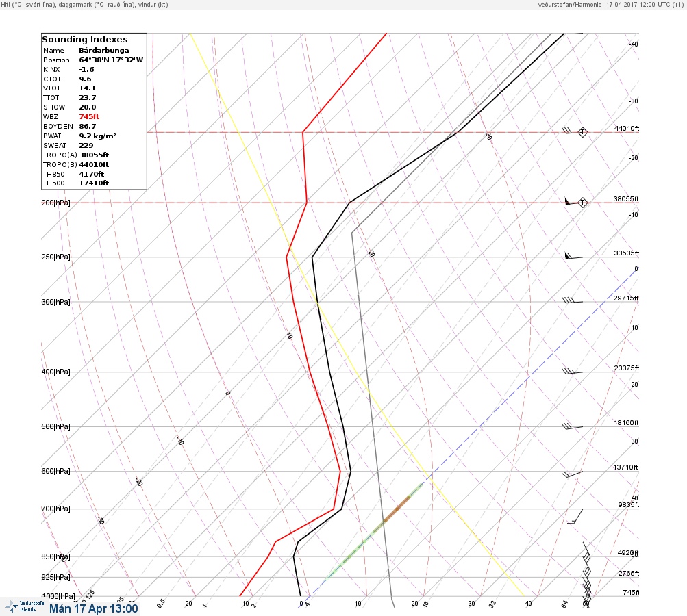Click the 33535ft height label
The image size is (687, 616).
[627, 253]
